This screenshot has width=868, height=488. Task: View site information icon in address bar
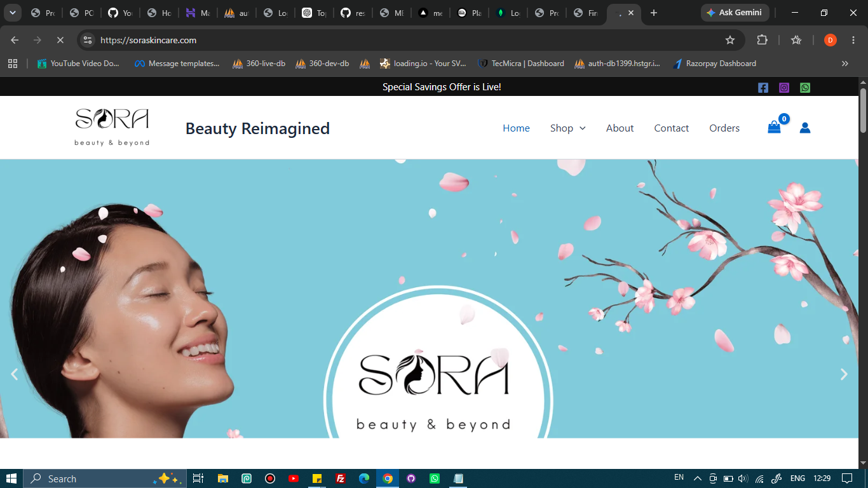88,40
